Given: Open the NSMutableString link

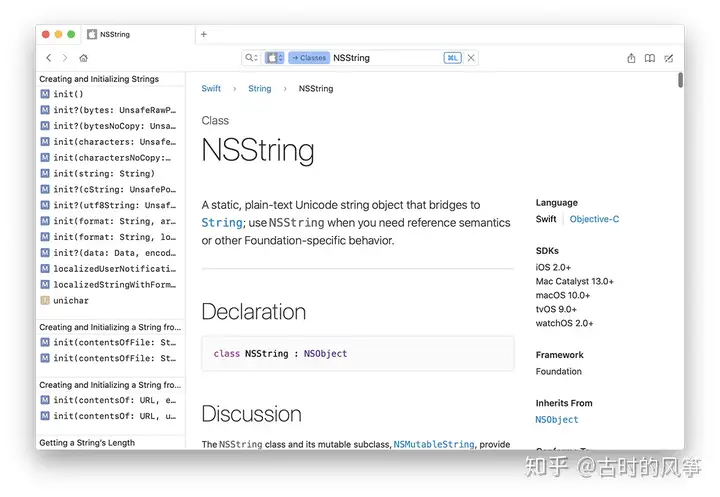Looking at the screenshot, I should pyautogui.click(x=433, y=444).
